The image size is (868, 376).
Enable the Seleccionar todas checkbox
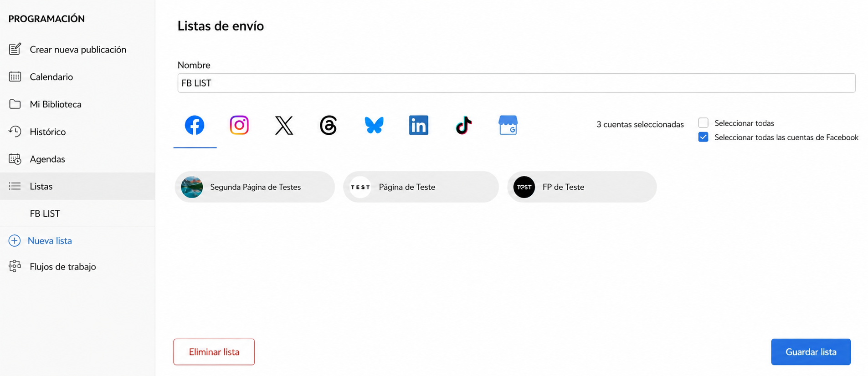pyautogui.click(x=704, y=123)
